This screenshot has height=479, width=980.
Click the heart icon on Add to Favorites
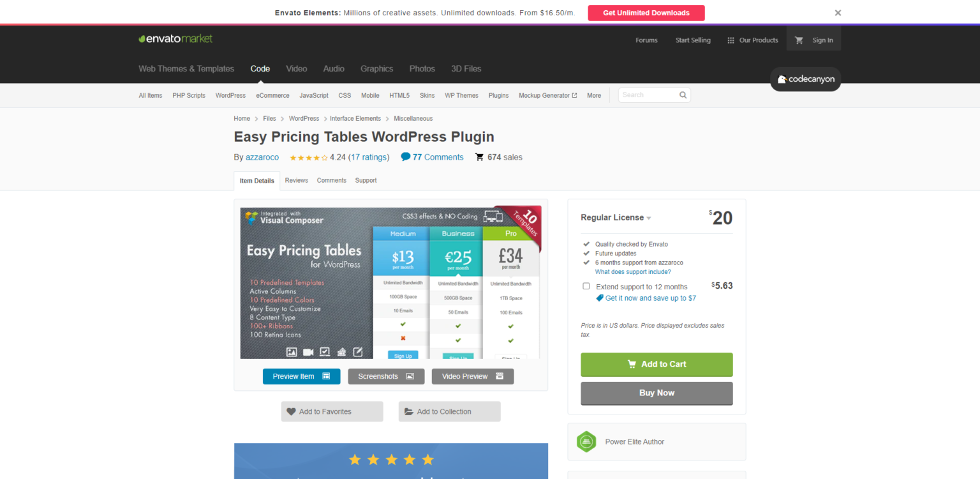pos(292,411)
